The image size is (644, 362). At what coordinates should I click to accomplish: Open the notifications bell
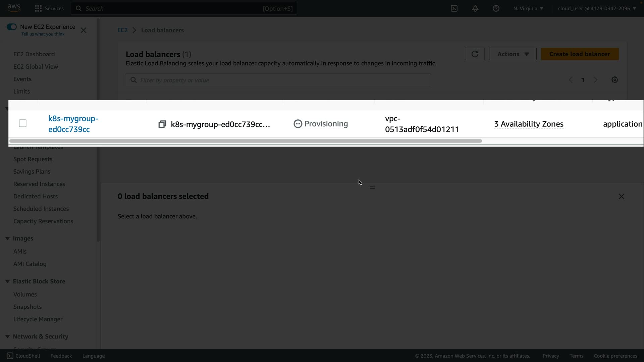[475, 8]
